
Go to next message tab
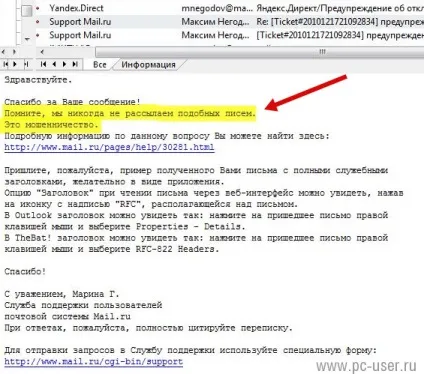tap(64, 64)
